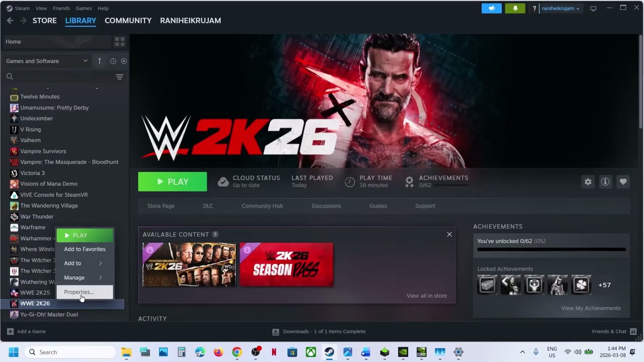Favorite the game with heart icon
The image size is (644, 362).
pos(623,182)
